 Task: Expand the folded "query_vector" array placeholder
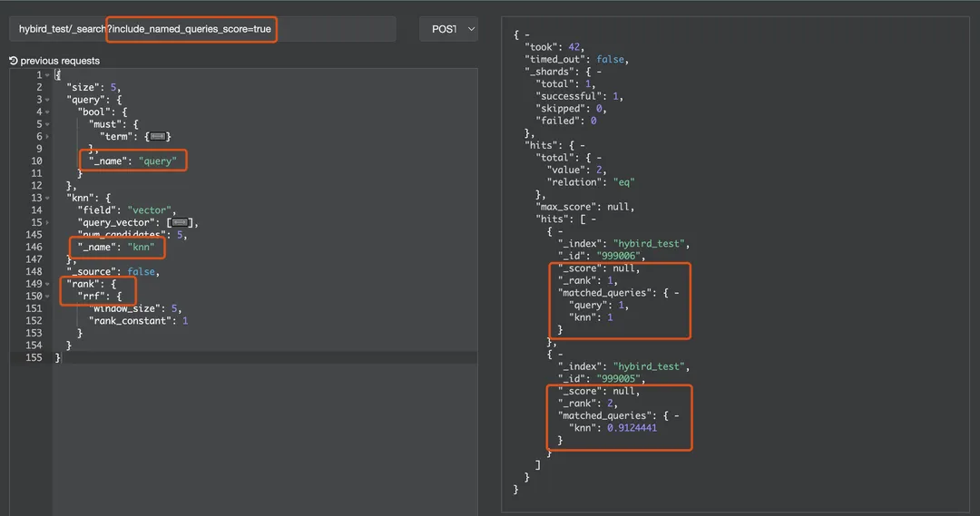click(x=180, y=222)
